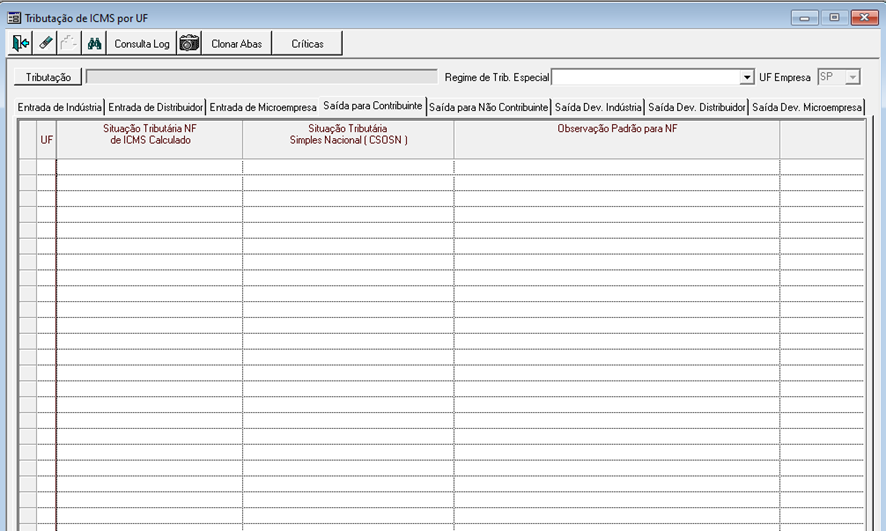The height and width of the screenshot is (531, 886).
Task: Go to Saída para Não Contribuinte tab
Action: click(x=488, y=107)
